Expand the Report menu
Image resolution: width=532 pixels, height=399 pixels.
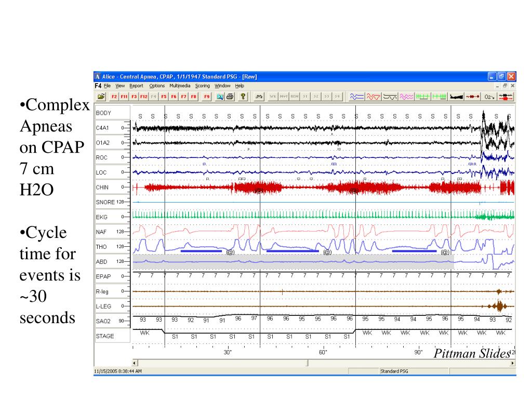tap(136, 86)
